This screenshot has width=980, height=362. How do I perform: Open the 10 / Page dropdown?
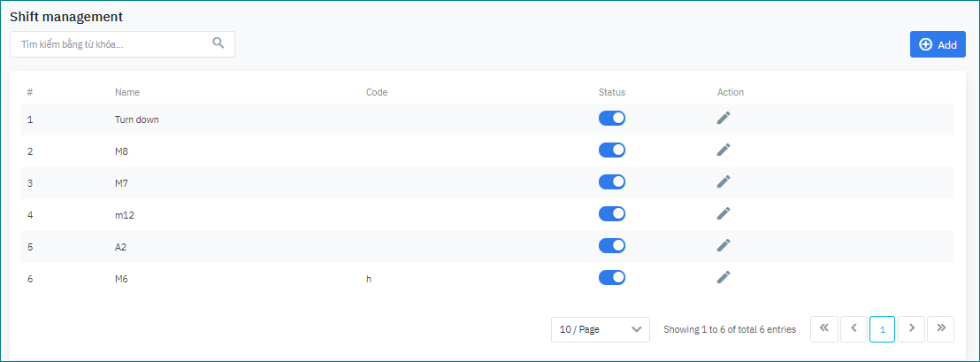point(600,329)
